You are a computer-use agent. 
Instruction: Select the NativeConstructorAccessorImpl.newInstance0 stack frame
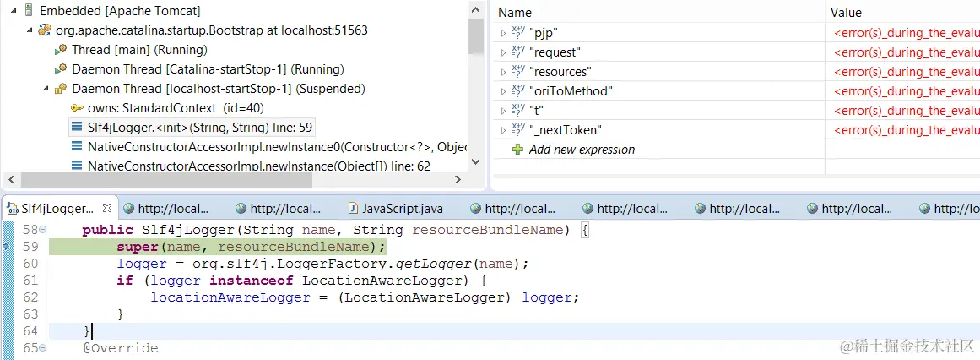[277, 146]
